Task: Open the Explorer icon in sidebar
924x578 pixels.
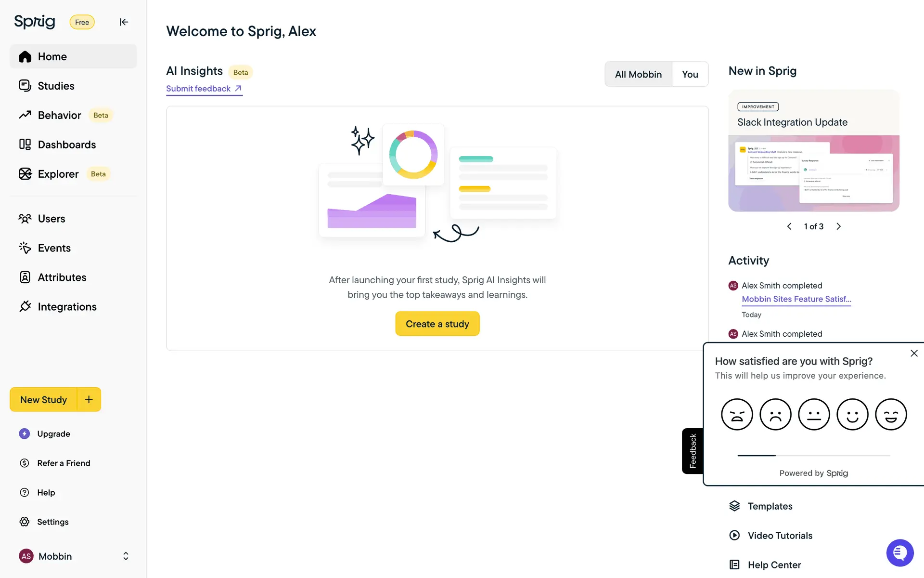Action: click(x=25, y=174)
